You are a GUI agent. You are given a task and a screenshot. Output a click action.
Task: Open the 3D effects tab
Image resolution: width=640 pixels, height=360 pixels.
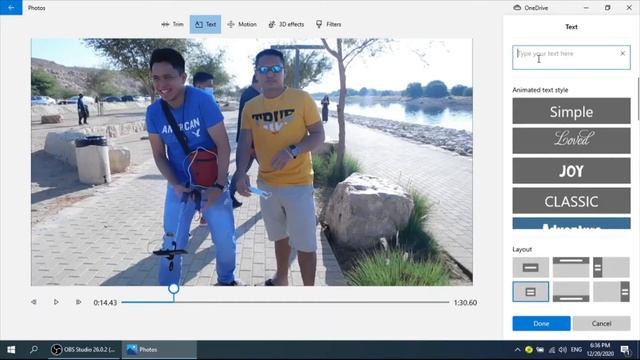[286, 24]
